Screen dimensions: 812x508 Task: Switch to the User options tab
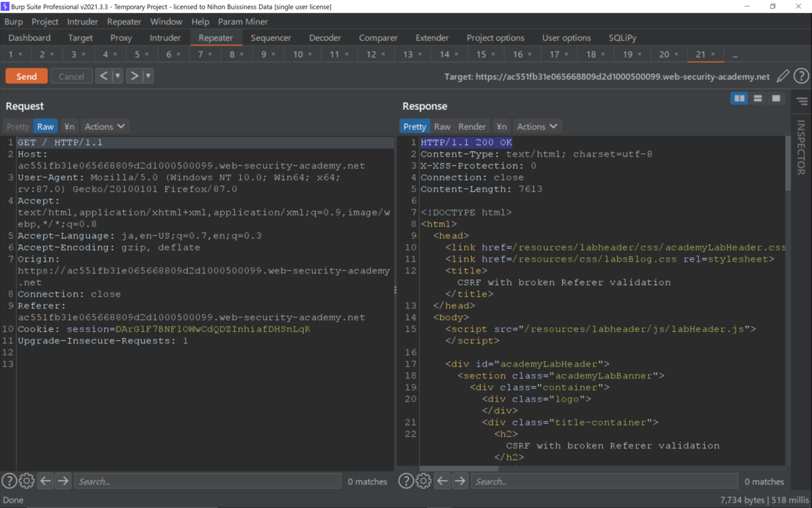[566, 38]
